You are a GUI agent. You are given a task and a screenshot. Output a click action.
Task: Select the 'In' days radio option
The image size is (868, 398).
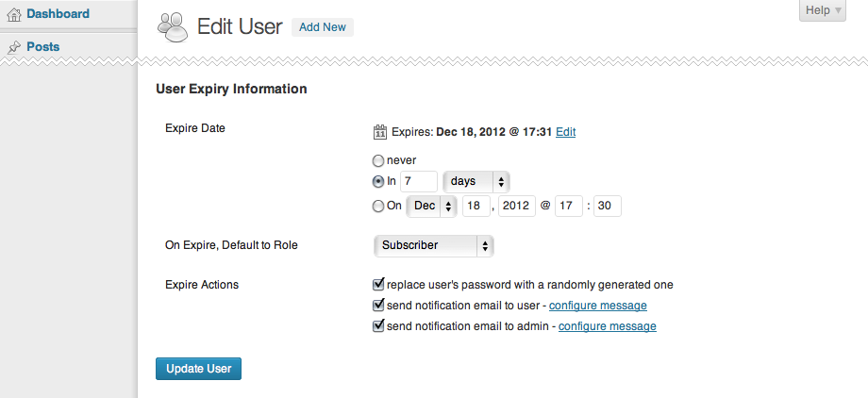pyautogui.click(x=378, y=181)
